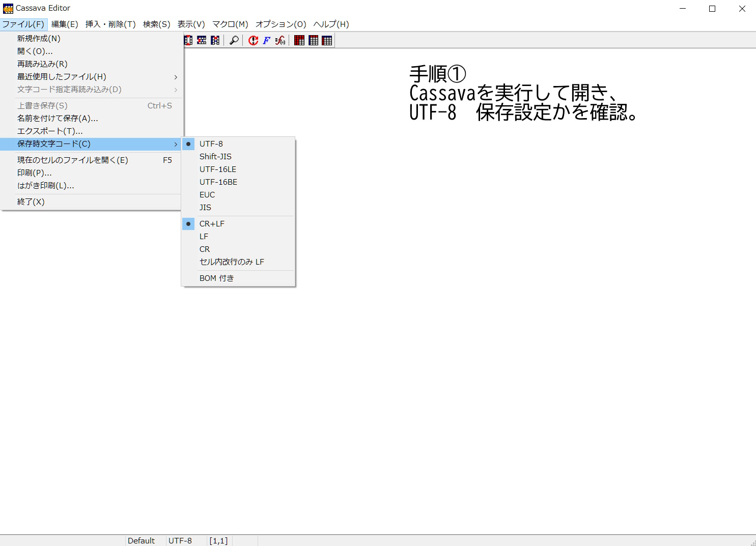
Task: Click the table icon just left of the magnifier
Action: 215,41
